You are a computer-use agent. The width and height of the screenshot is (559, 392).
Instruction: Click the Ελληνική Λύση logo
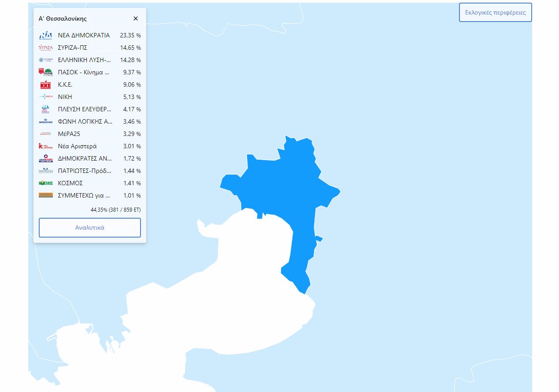(x=45, y=60)
